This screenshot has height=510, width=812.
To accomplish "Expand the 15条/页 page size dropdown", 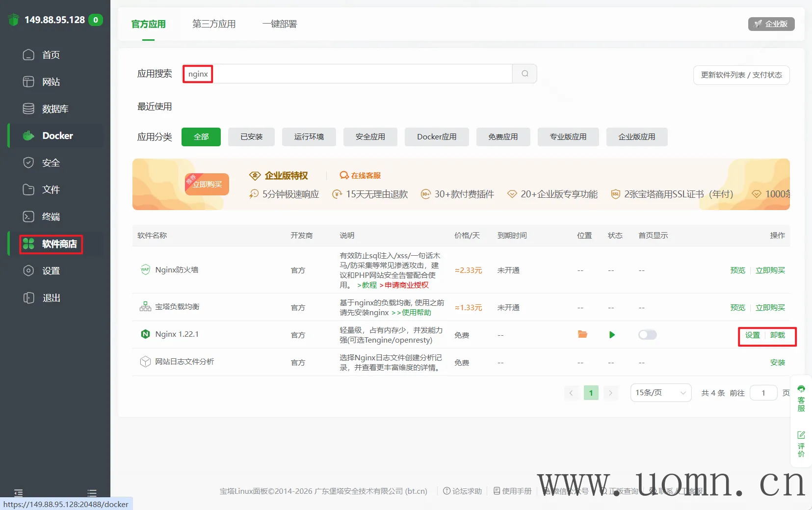I will pos(660,393).
